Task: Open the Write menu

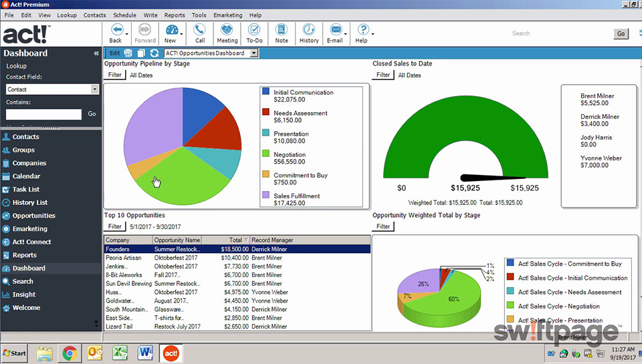Action: point(150,15)
